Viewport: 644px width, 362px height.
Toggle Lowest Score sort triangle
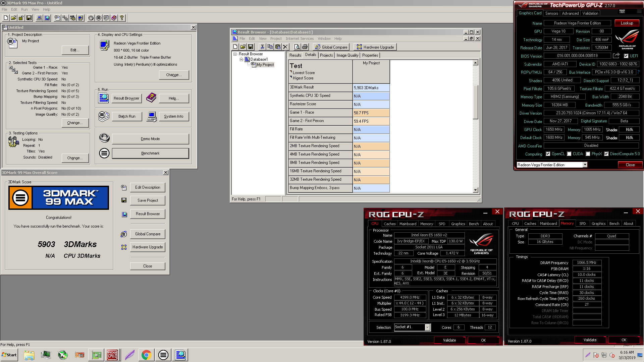(x=291, y=72)
